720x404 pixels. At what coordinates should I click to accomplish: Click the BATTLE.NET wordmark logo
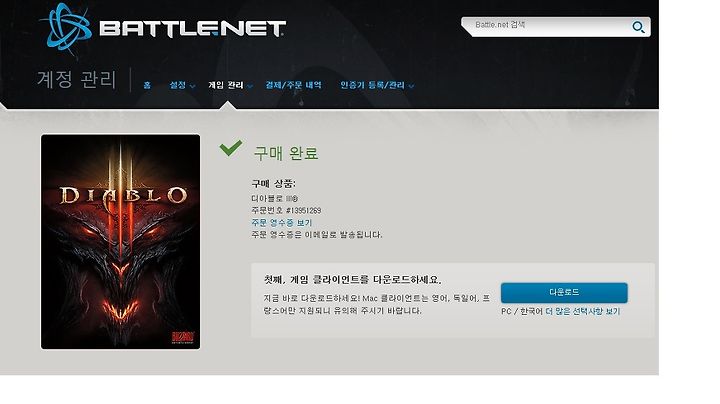193,28
